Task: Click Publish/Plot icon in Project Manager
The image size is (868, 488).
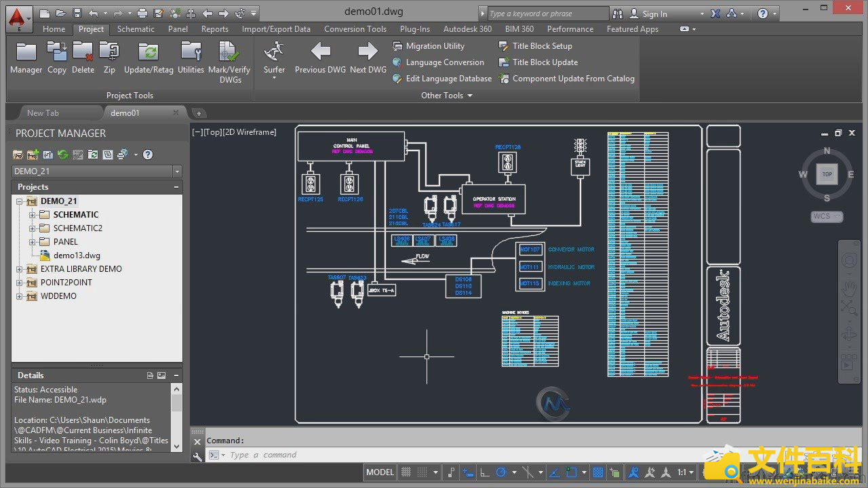Action: 122,155
